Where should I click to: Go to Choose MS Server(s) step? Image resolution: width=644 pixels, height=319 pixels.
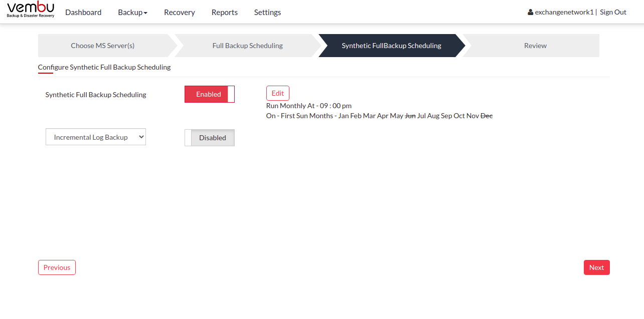click(103, 46)
